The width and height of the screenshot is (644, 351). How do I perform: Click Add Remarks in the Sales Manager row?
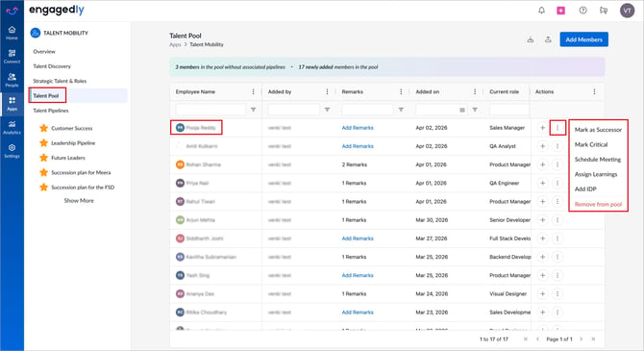tap(358, 128)
